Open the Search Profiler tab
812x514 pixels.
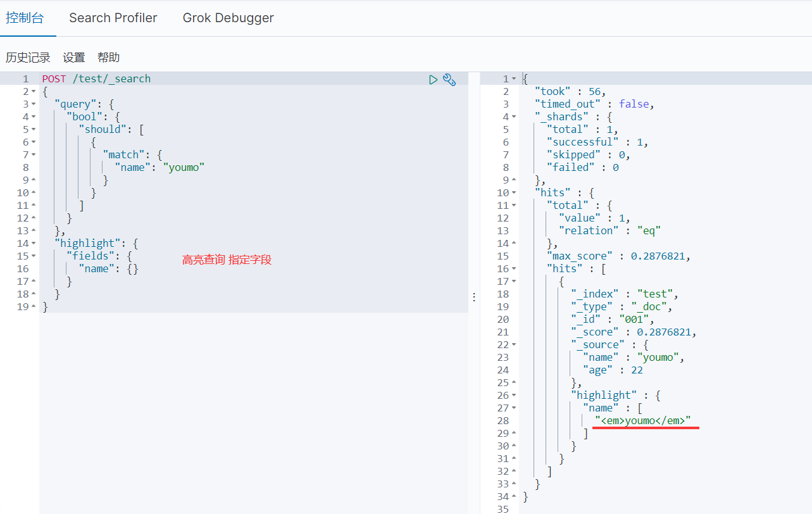[113, 18]
